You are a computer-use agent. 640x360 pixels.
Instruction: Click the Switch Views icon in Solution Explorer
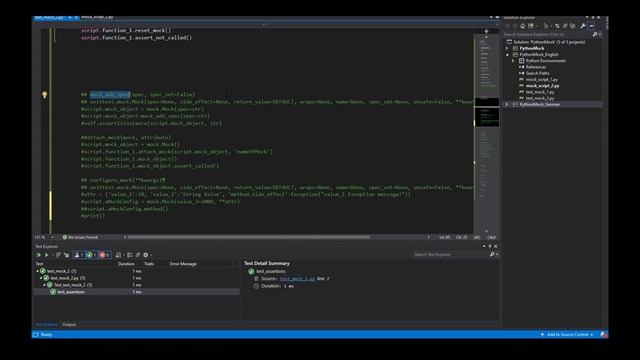[x=531, y=26]
